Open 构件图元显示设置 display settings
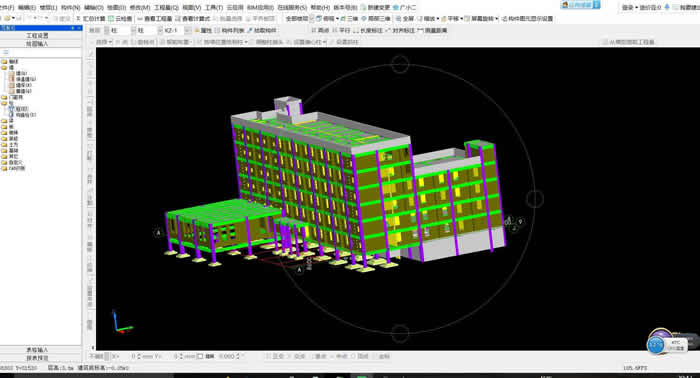Screen dimensions: 700x378 tap(527, 19)
